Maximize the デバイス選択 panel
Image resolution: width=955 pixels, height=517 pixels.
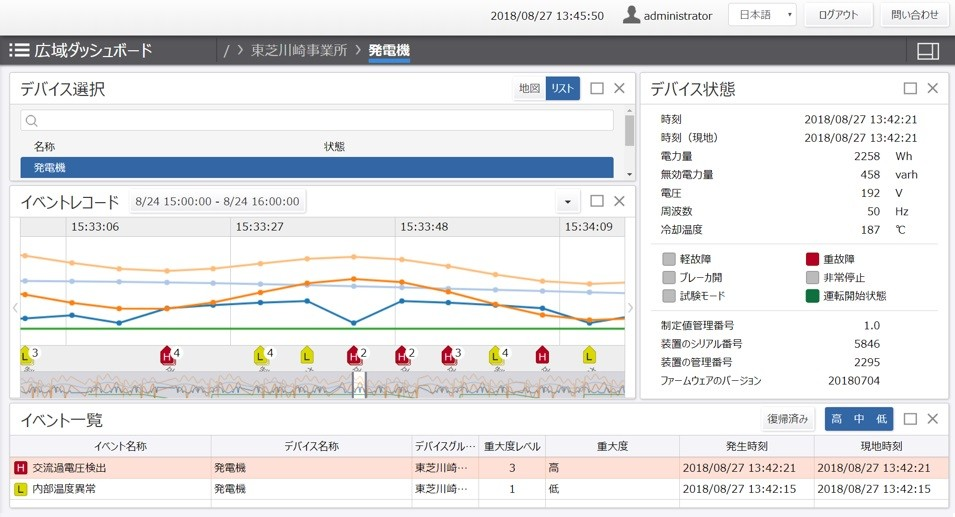click(x=597, y=88)
